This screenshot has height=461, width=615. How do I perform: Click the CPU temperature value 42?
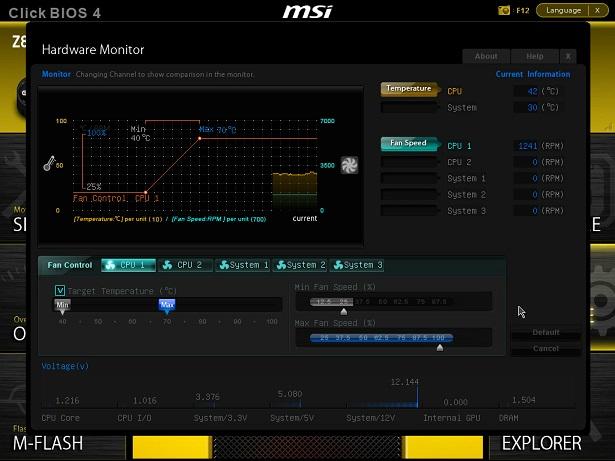[x=532, y=91]
